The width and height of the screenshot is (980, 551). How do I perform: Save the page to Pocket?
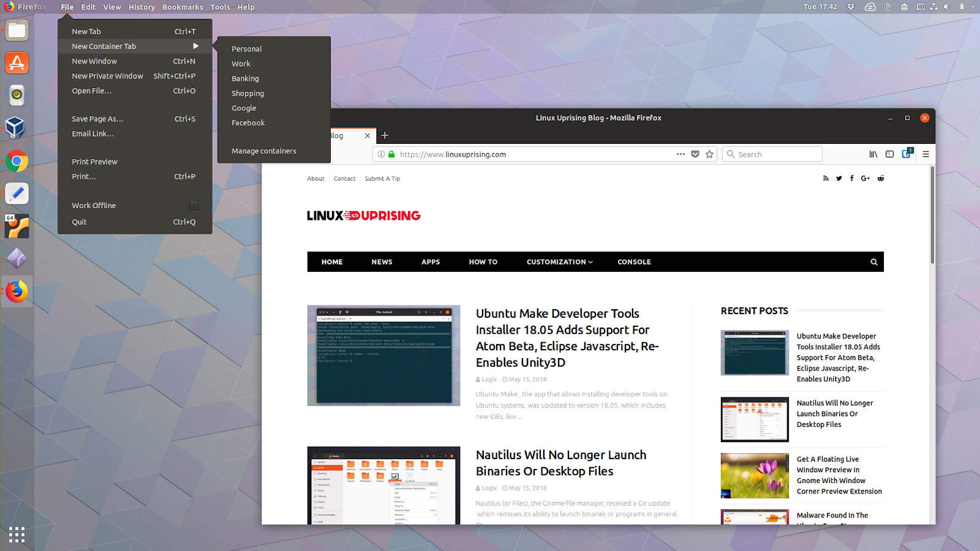tap(695, 154)
